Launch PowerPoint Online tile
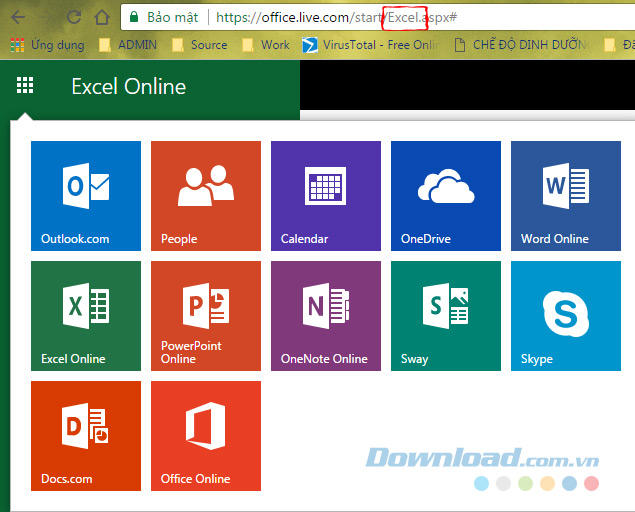 pyautogui.click(x=205, y=315)
